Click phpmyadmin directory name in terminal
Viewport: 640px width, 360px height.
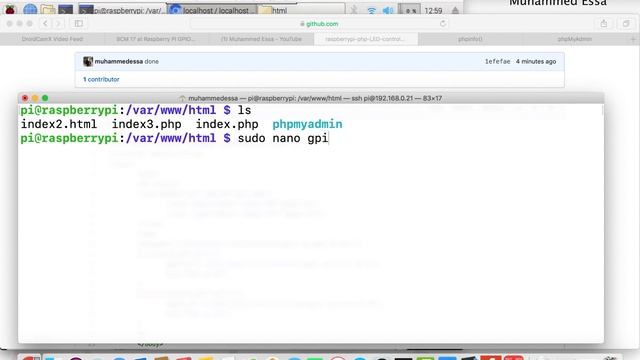click(x=307, y=124)
